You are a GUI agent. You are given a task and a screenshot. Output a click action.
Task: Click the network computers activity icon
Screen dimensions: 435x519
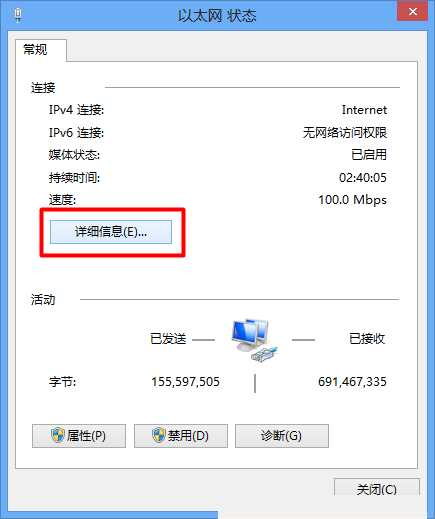[x=255, y=340]
